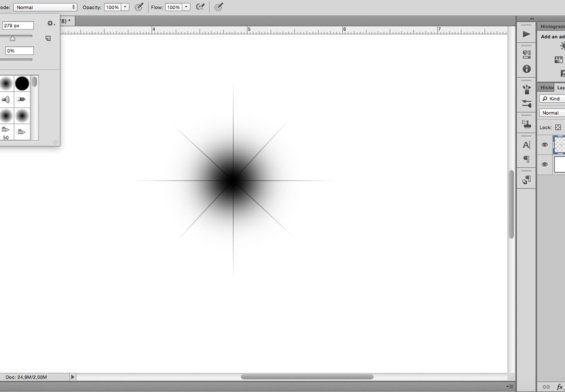Open the Info panel icon
Screen dimensions: 565x392
[x=526, y=69]
